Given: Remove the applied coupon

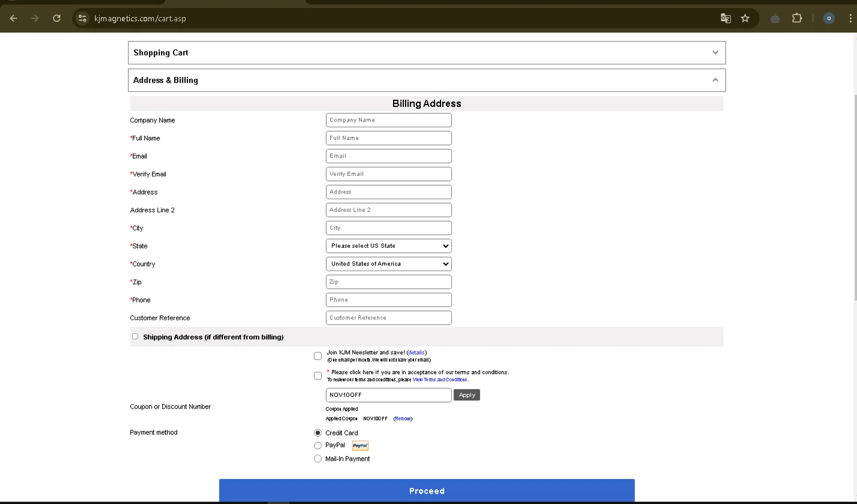Looking at the screenshot, I should click(403, 418).
